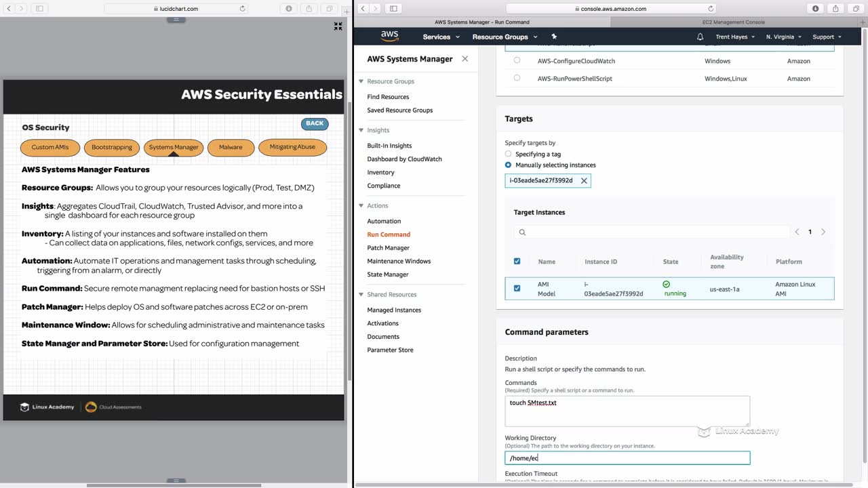Open the Services dropdown menu
Viewport: 868px width, 488px height.
[441, 37]
